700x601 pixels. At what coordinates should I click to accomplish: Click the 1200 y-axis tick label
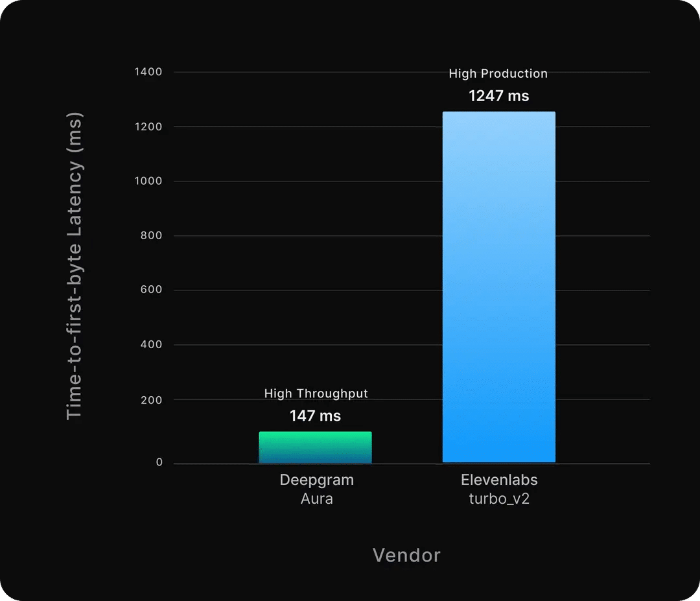click(x=148, y=127)
